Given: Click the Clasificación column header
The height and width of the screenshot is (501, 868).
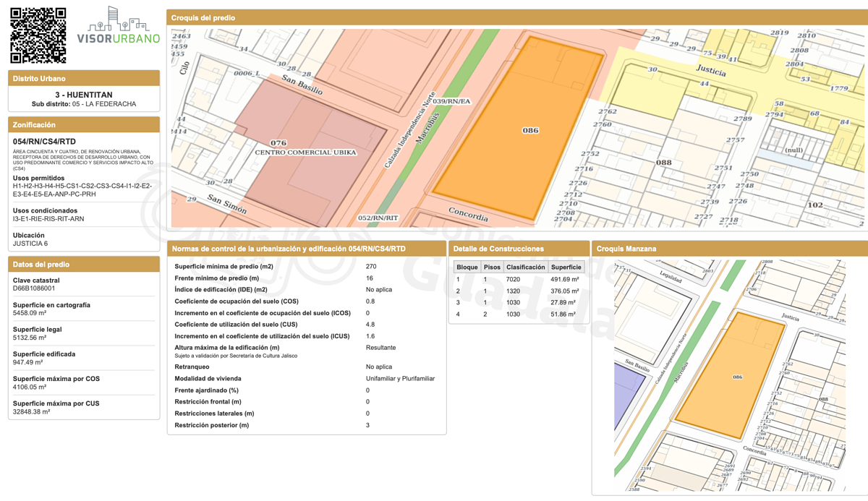Looking at the screenshot, I should point(525,267).
